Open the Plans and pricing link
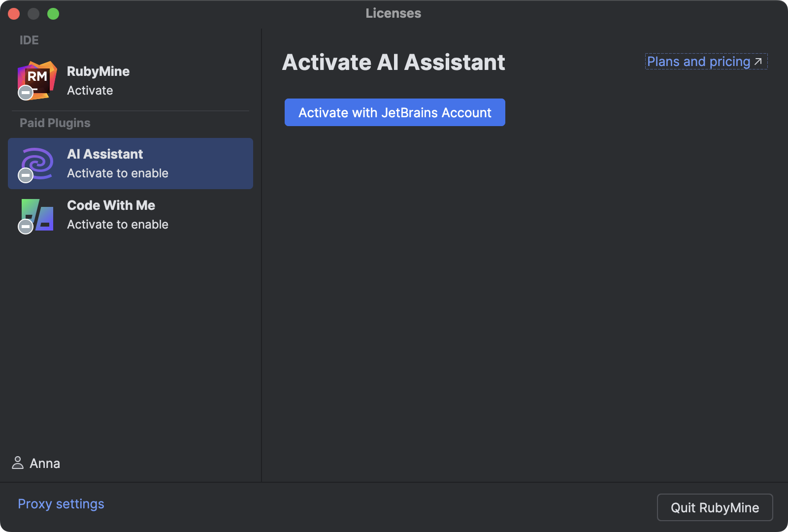 pos(706,62)
